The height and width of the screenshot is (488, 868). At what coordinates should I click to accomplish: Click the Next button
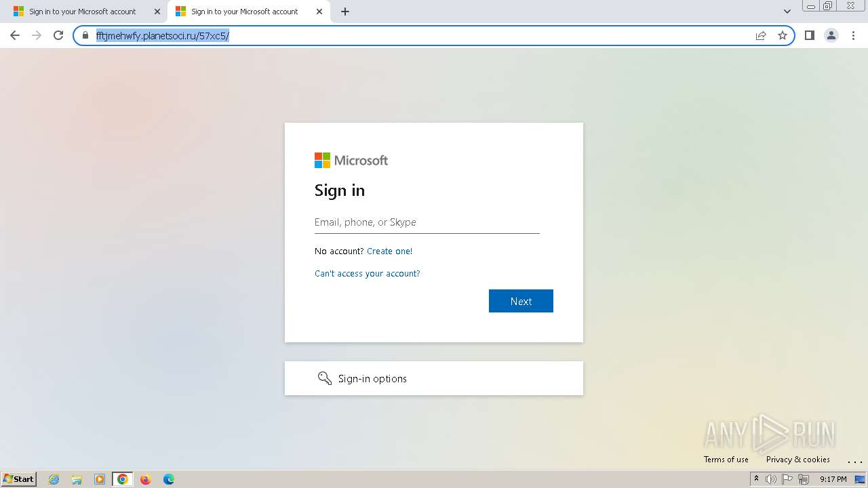click(x=521, y=301)
